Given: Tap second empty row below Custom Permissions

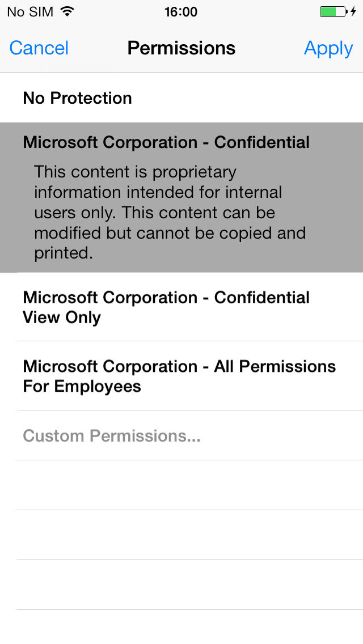Looking at the screenshot, I should [x=181, y=535].
